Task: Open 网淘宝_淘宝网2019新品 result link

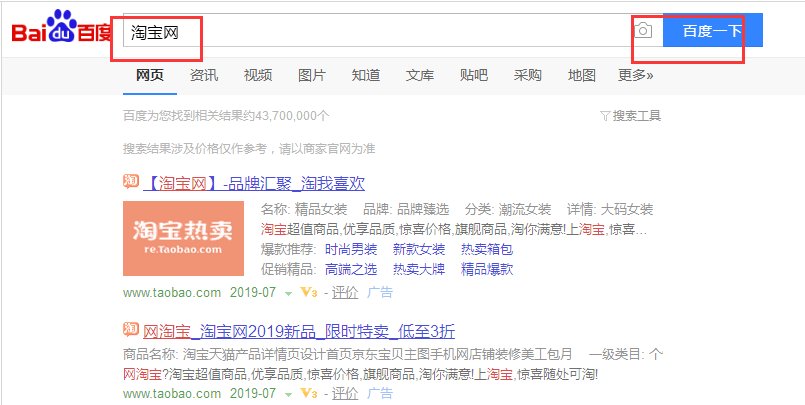Action: pos(299,332)
